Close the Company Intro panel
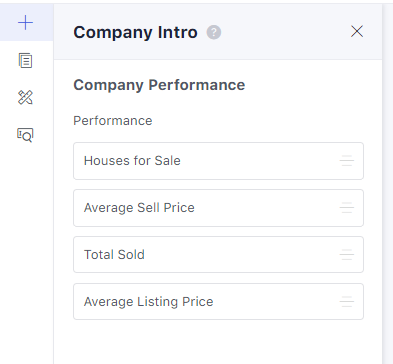 [x=357, y=32]
